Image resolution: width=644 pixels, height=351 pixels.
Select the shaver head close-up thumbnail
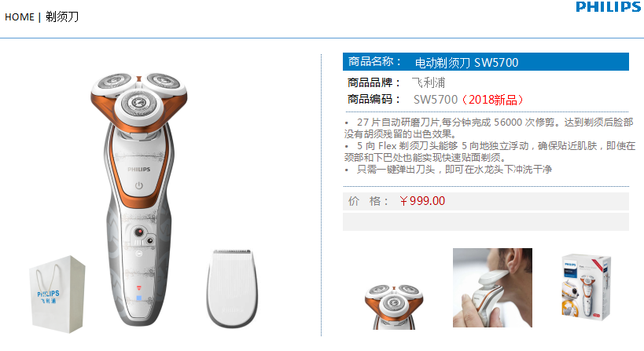click(393, 306)
